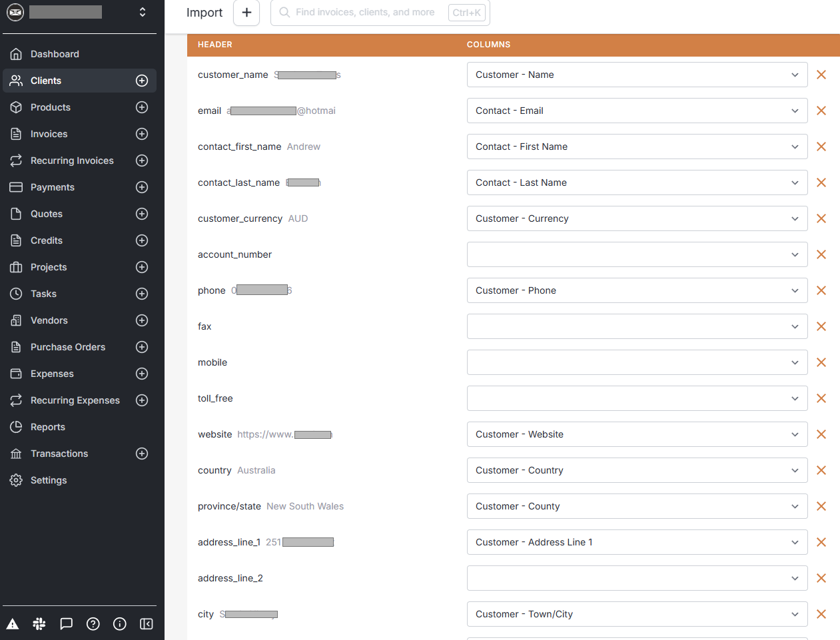Open the Customer - Name dropdown
This screenshot has height=640, width=840.
coord(637,75)
